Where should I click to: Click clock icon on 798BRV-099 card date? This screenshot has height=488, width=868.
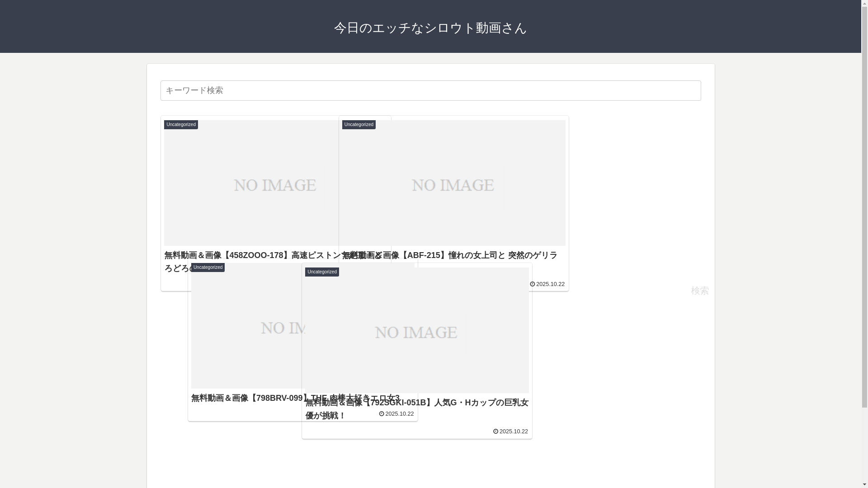[x=382, y=414]
